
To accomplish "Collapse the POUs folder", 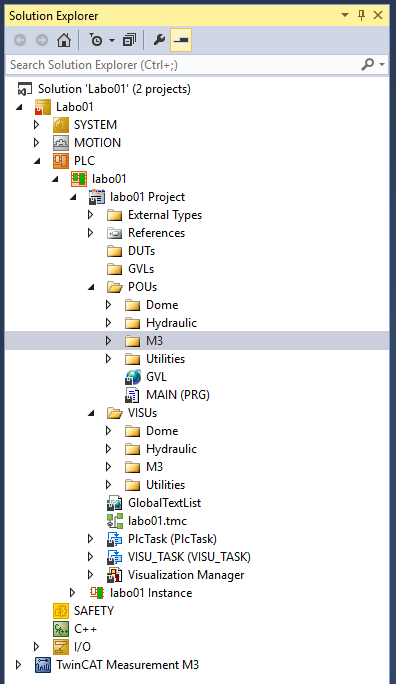I will [x=91, y=287].
